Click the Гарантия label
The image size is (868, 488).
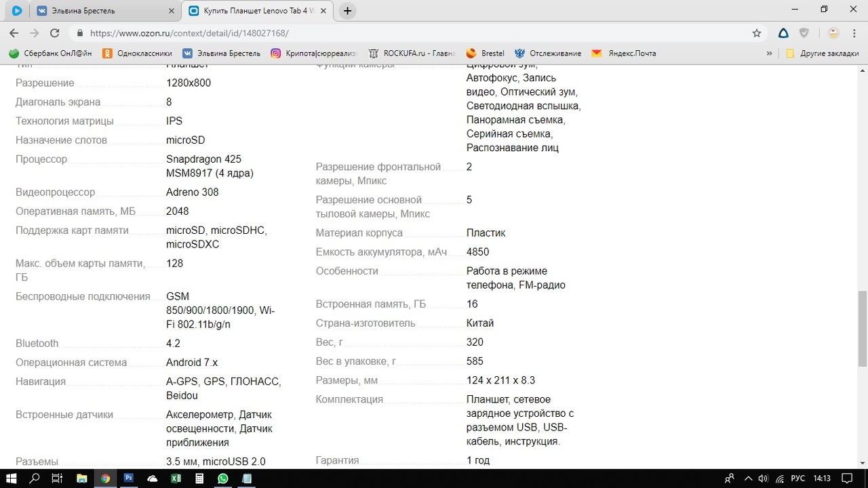pyautogui.click(x=337, y=460)
